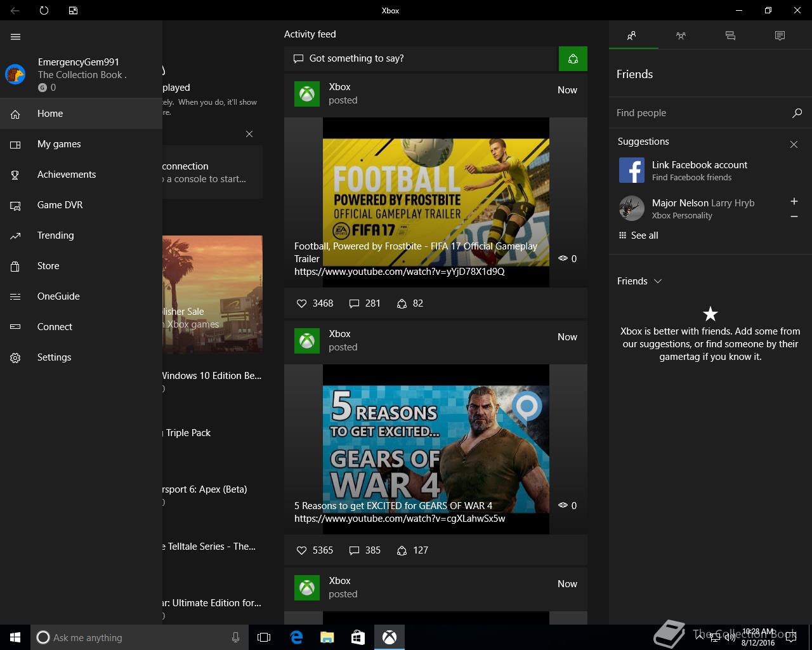Share the Gears of War 4 post
Screen dimensions: 812x650
click(412, 550)
